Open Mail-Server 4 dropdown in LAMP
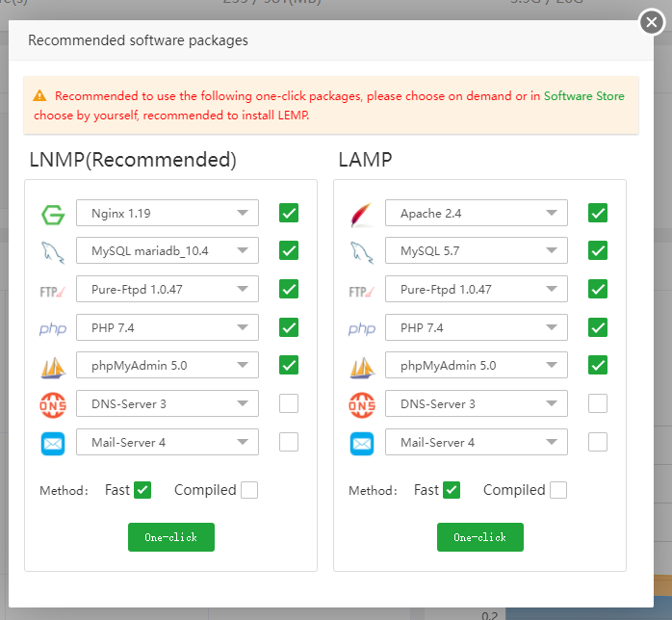672x620 pixels. point(477,442)
